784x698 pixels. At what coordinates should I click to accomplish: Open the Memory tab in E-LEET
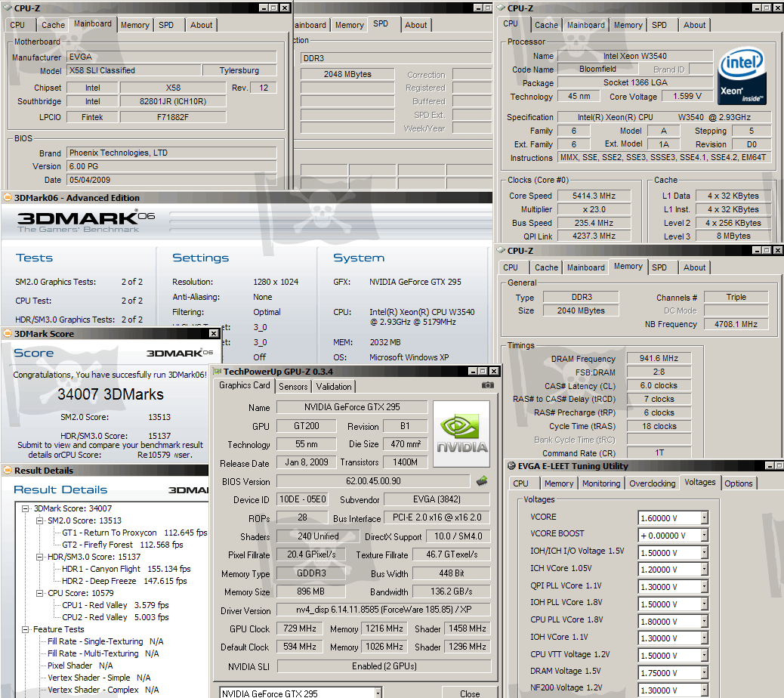558,483
